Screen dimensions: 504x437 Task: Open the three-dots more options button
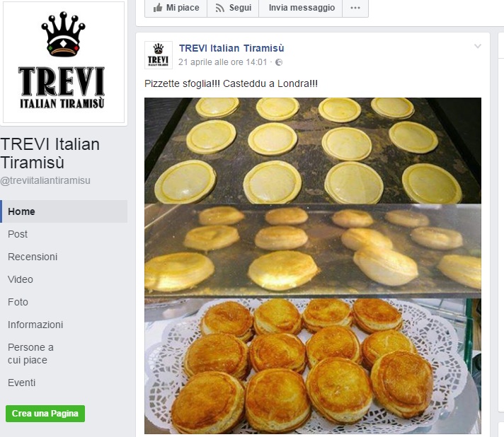355,8
